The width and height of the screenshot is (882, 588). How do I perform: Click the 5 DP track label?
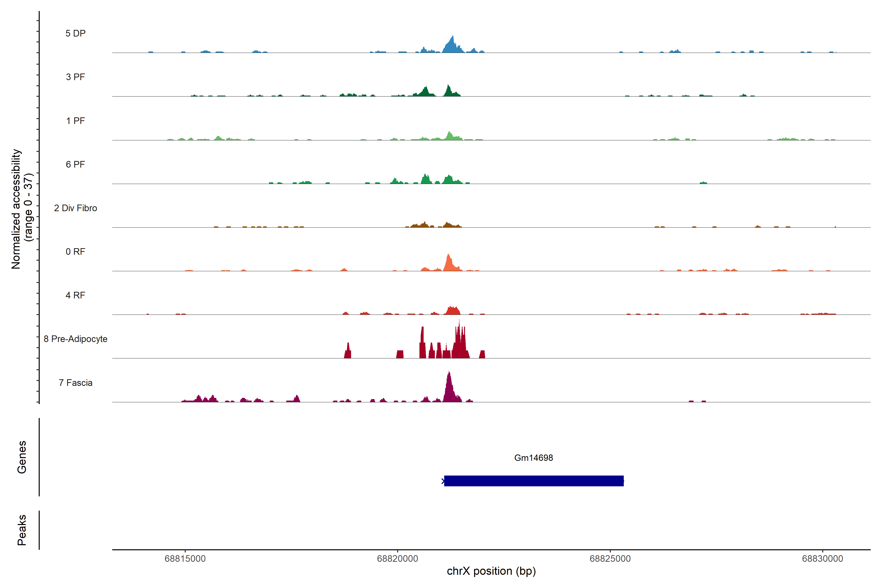click(75, 33)
